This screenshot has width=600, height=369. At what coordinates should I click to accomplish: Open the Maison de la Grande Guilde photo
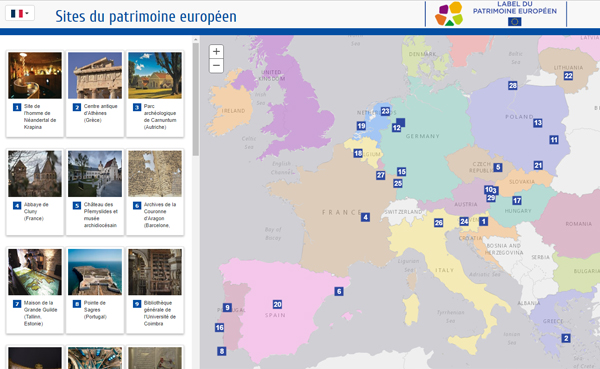point(35,272)
